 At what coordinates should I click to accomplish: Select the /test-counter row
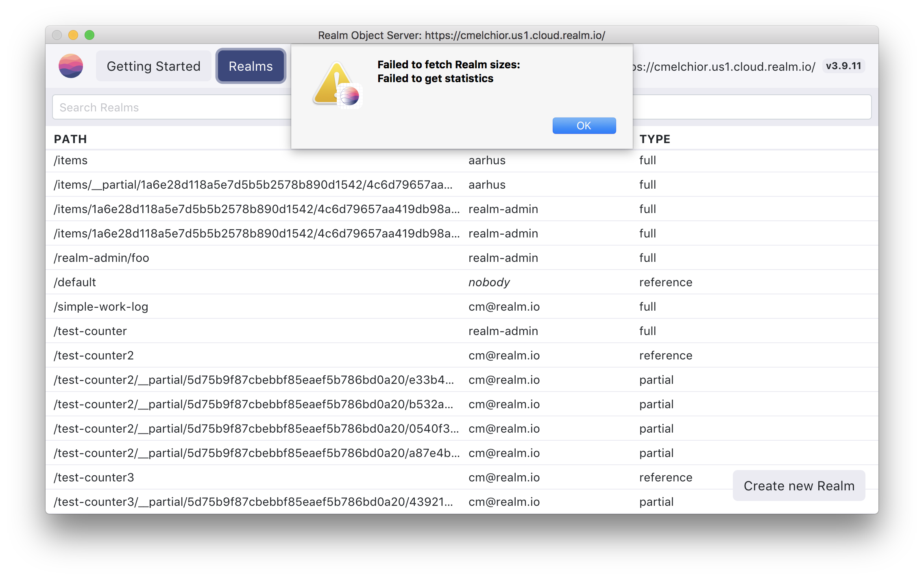pyautogui.click(x=462, y=331)
